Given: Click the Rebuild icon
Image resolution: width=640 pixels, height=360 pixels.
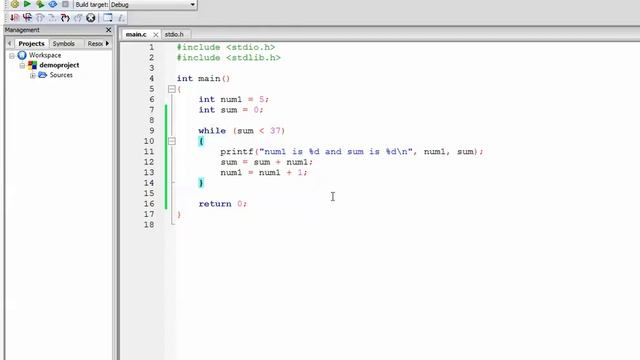Looking at the screenshot, I should tap(53, 4).
